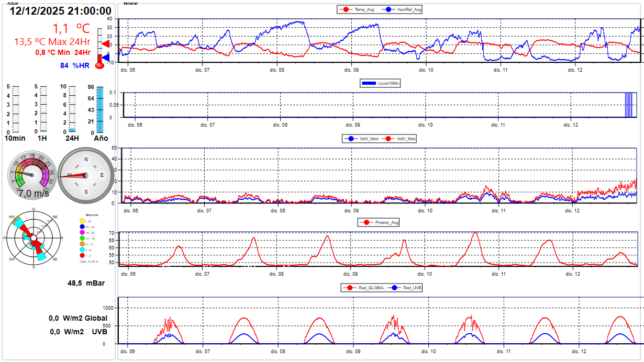Click the date and time header
Image resolution: width=644 pixels, height=362 pixels.
click(x=61, y=11)
